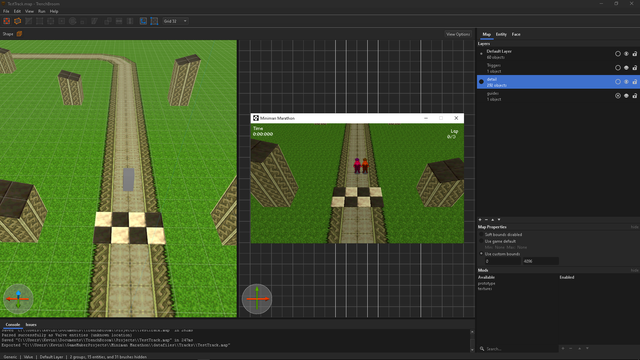This screenshot has width=640, height=360.
Task: Switch to the Console tab
Action: [13, 325]
